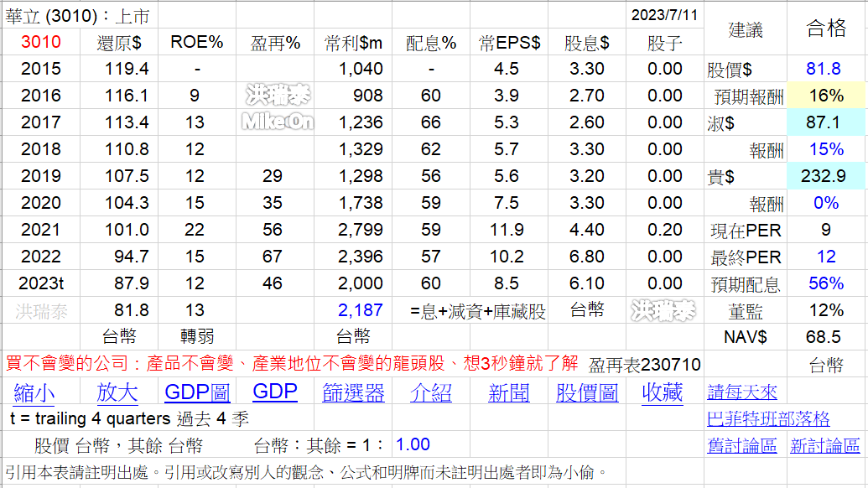
Task: Open the 請每天來 link
Action: pos(742,392)
